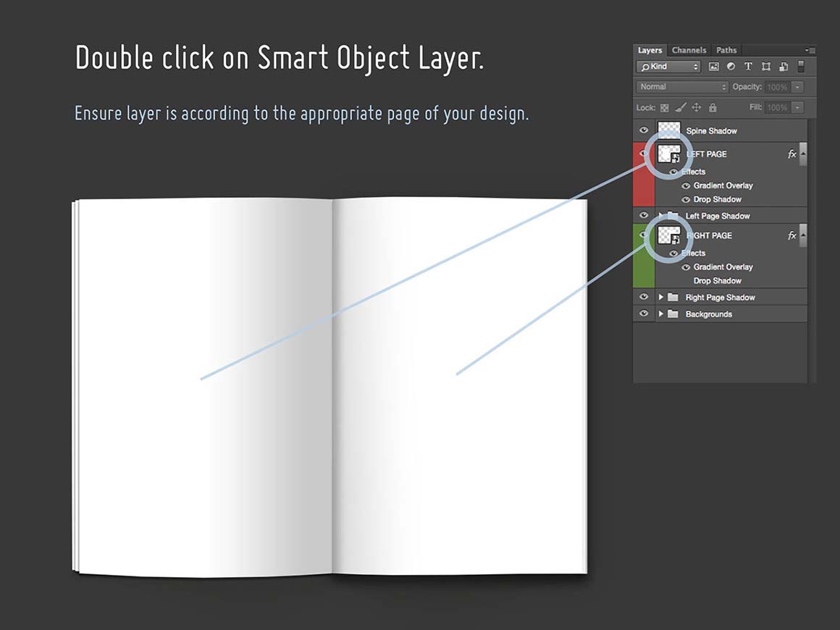The height and width of the screenshot is (630, 840).
Task: Click the lock all padlock icon
Action: pos(713,108)
